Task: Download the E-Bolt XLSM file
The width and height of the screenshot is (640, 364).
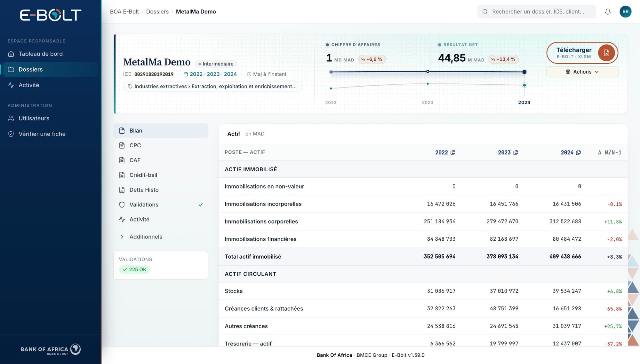Action: click(582, 53)
